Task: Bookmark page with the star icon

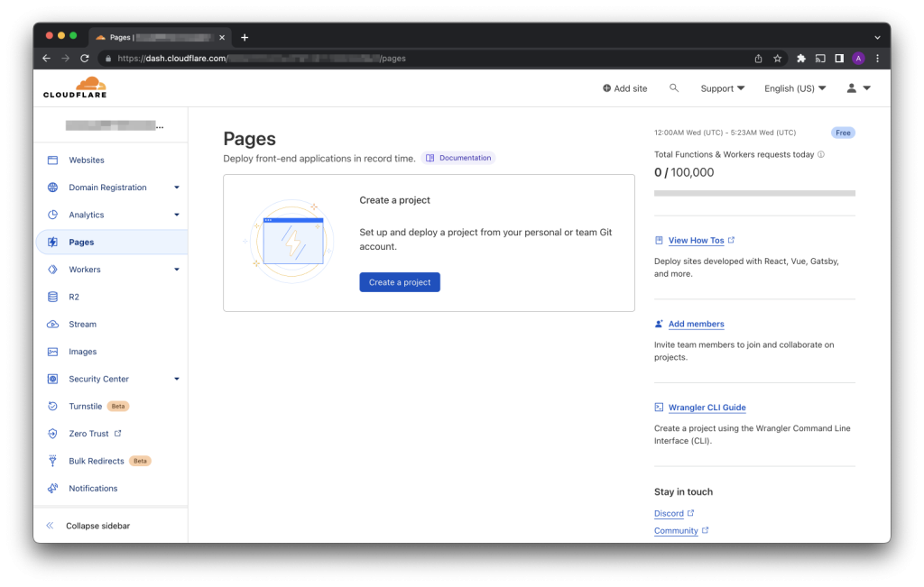Action: [777, 59]
